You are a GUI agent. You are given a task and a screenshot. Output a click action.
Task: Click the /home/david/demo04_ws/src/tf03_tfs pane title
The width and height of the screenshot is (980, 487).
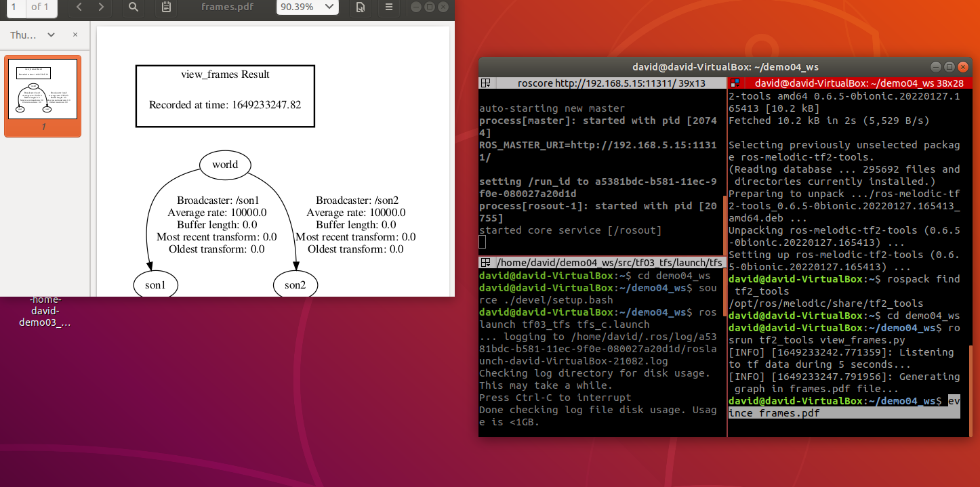point(603,262)
